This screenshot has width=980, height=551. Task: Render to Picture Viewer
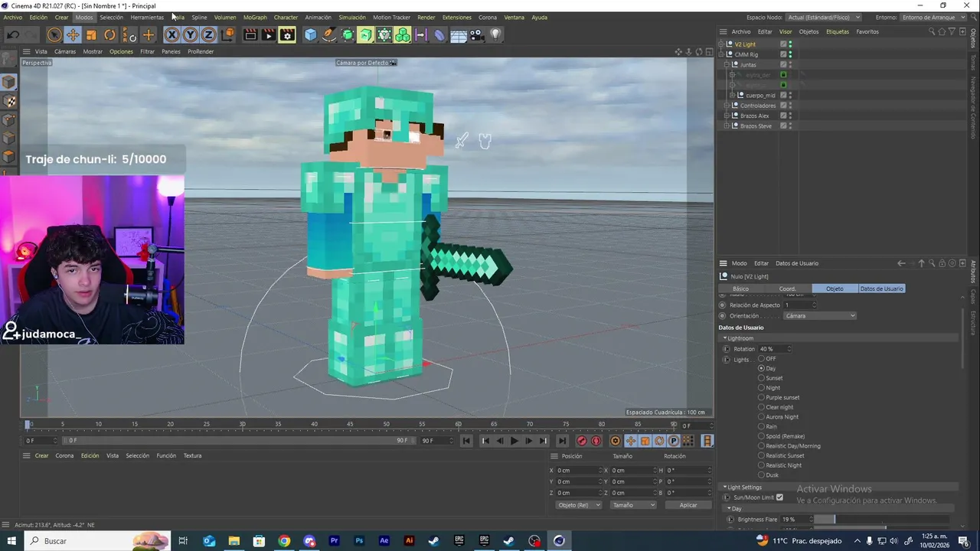tap(269, 34)
